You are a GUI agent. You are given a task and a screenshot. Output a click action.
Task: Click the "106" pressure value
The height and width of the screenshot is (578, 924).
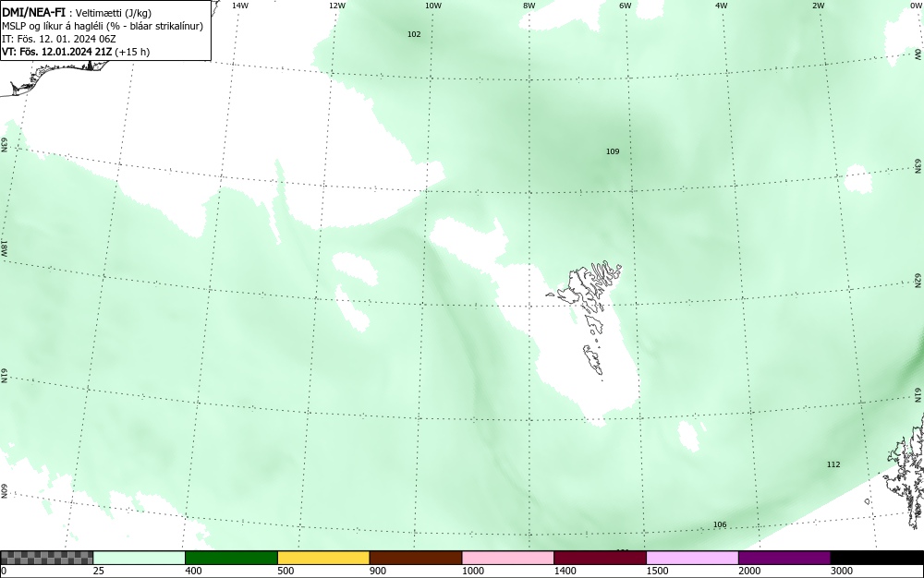click(x=720, y=524)
